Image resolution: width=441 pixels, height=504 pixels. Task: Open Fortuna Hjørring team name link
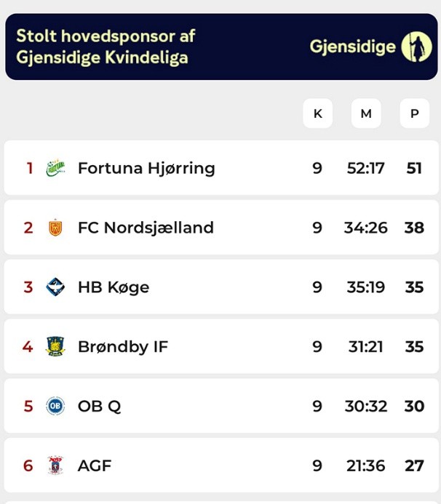(x=146, y=168)
